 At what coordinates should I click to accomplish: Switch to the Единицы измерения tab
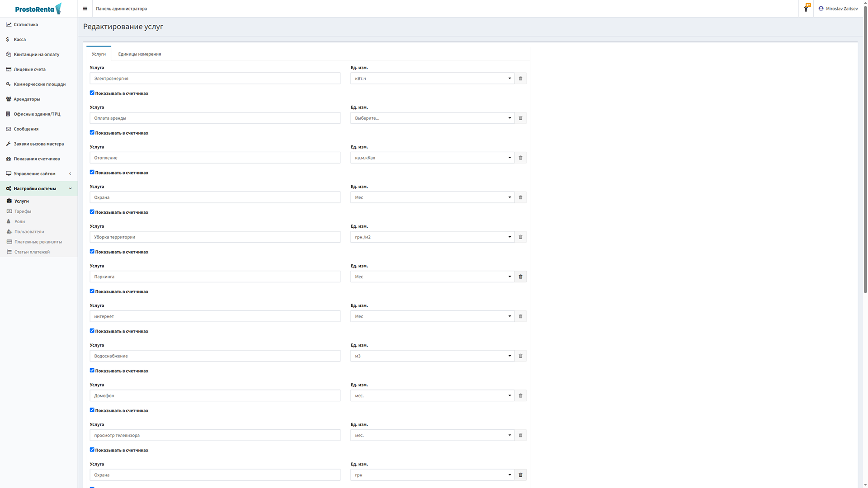[x=139, y=54]
